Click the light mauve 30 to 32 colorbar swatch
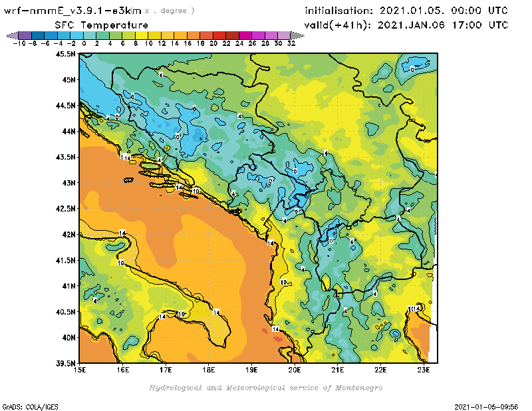Image resolution: width=532 pixels, height=411 pixels. pos(284,35)
